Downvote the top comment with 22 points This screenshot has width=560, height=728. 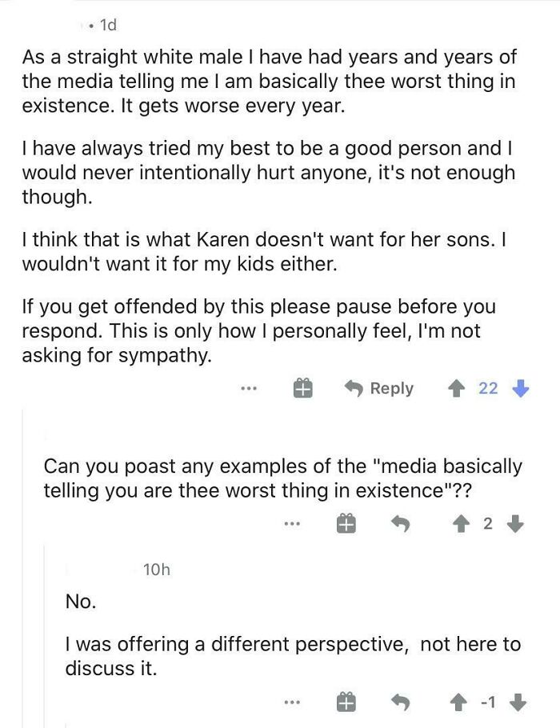tap(521, 389)
